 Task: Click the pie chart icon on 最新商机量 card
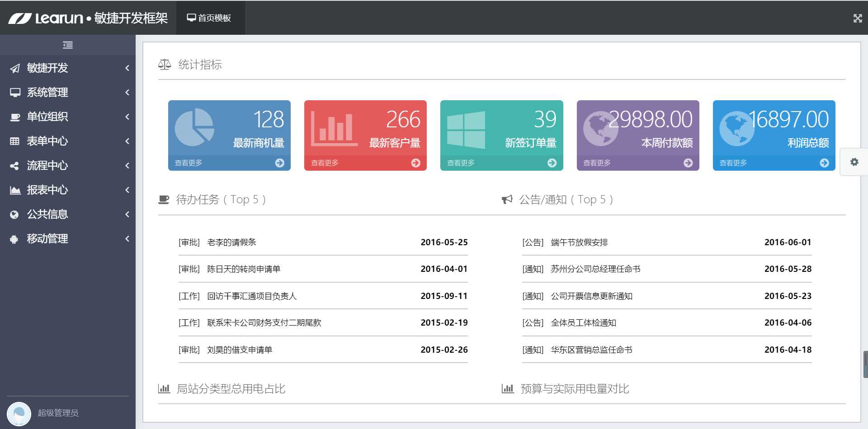tap(194, 127)
